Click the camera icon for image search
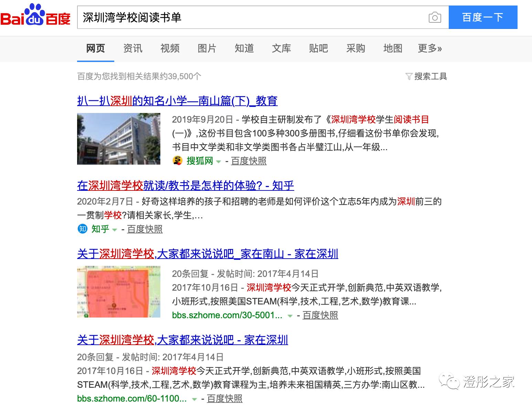The image size is (532, 405). (x=435, y=17)
